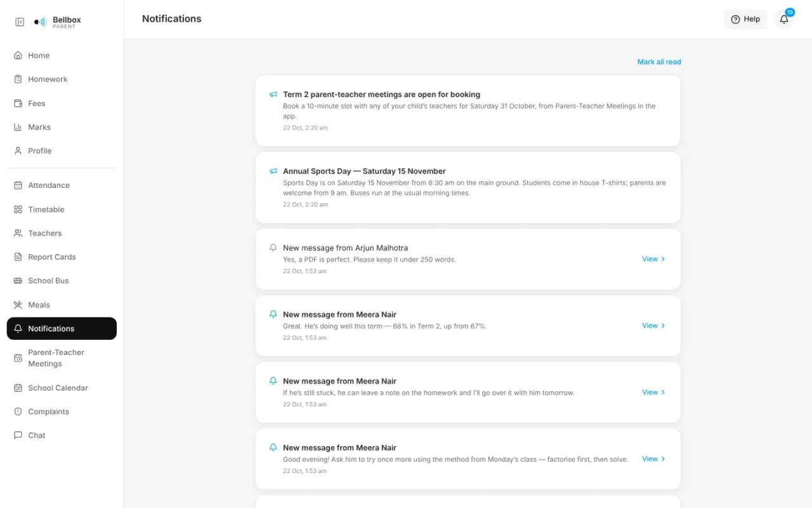Screen dimensions: 812x508
Task: Open the Annual Sports Day announcement
Action: (468, 187)
